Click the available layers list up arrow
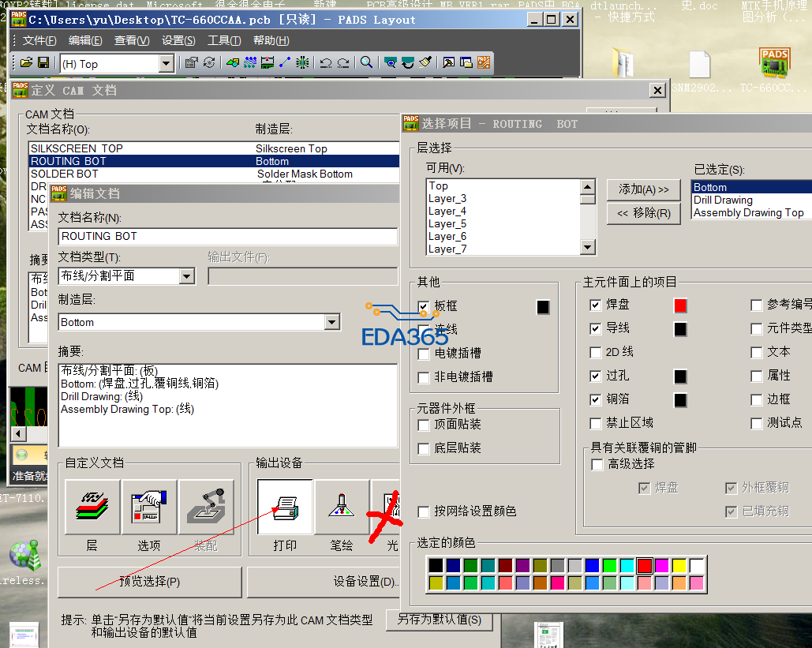The image size is (812, 648). 587,186
